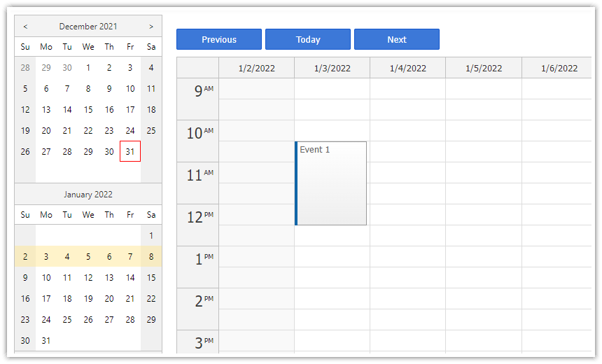
Task: Click the 1/2/2022 column header
Action: tap(256, 68)
